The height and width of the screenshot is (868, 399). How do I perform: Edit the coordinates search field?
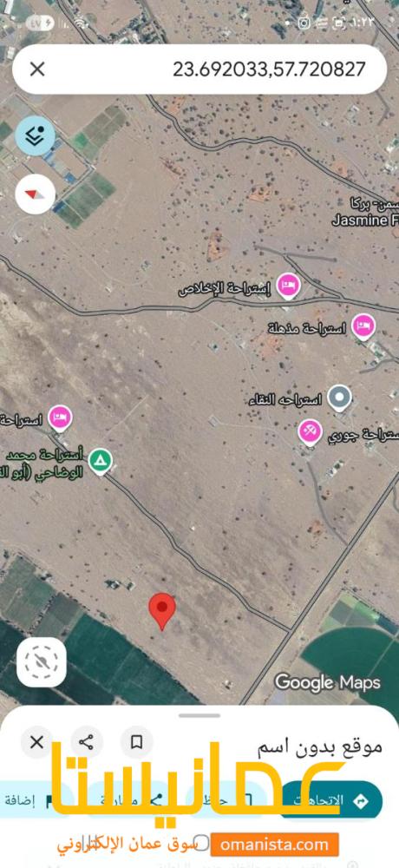199,69
